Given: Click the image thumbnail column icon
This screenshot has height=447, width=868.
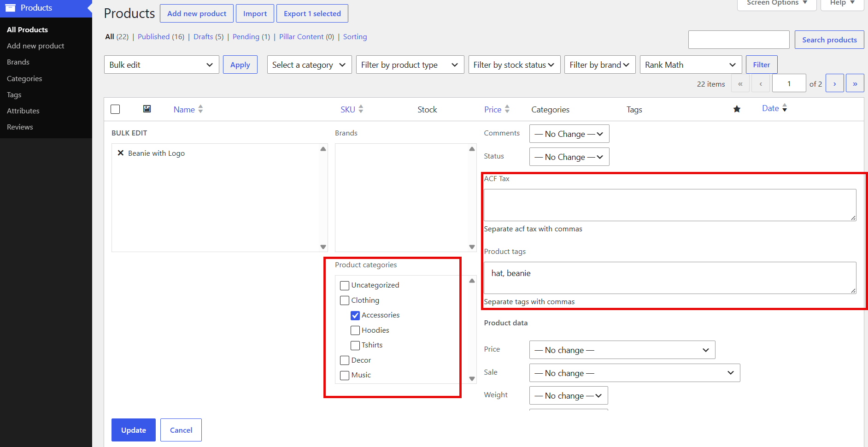Looking at the screenshot, I should click(147, 109).
